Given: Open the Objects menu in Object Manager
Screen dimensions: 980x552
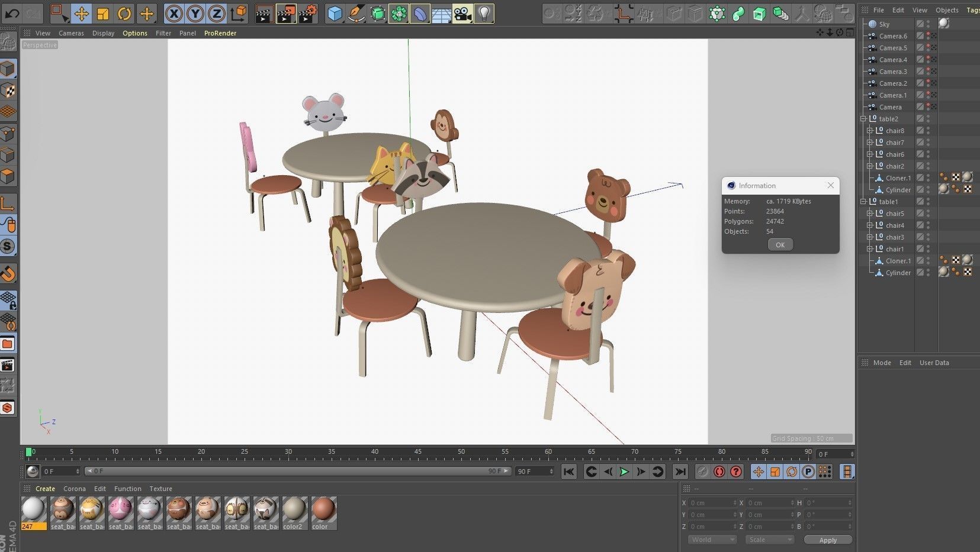Looking at the screenshot, I should pos(947,10).
